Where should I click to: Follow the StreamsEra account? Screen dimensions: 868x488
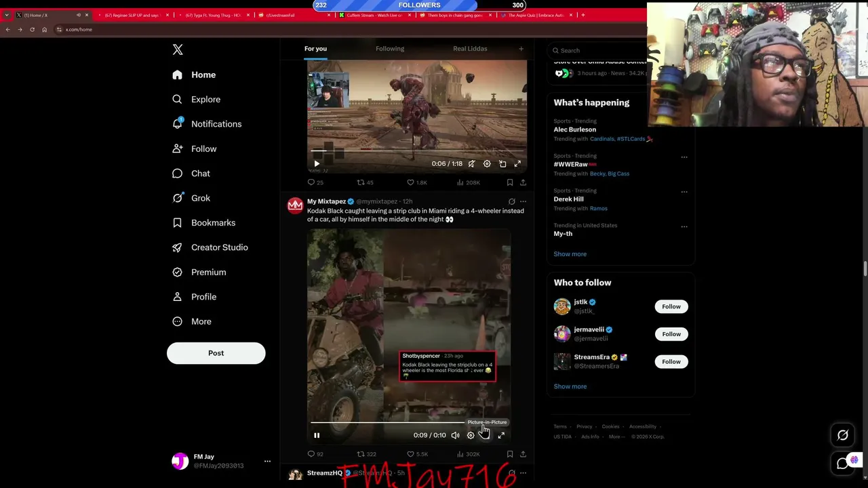[671, 362]
